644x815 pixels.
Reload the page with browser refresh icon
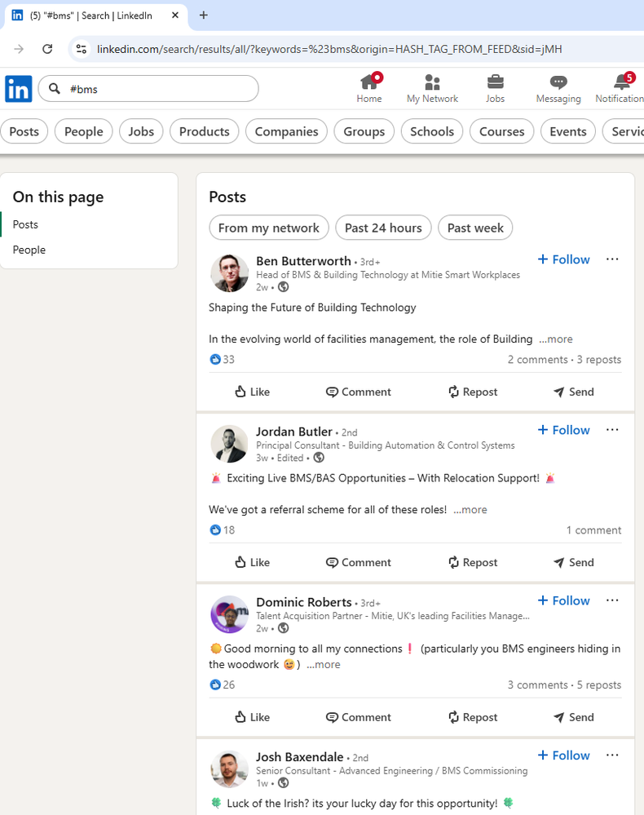click(x=47, y=49)
